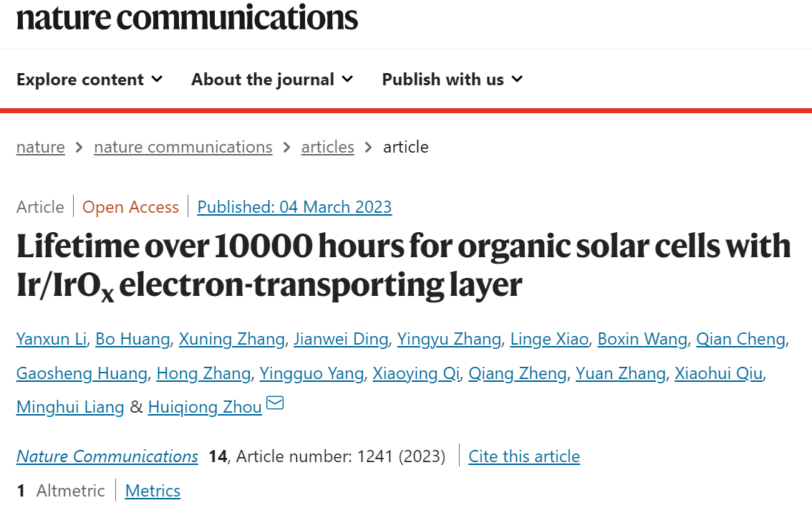Click the email envelope icon beside Huiqiong Zhou
Image resolution: width=812 pixels, height=518 pixels.
(x=275, y=403)
